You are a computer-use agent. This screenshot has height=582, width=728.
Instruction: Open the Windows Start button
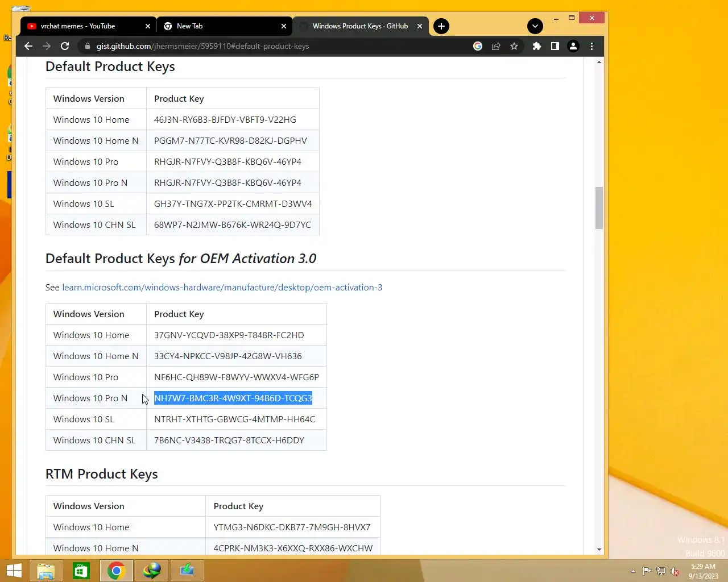pos(14,571)
